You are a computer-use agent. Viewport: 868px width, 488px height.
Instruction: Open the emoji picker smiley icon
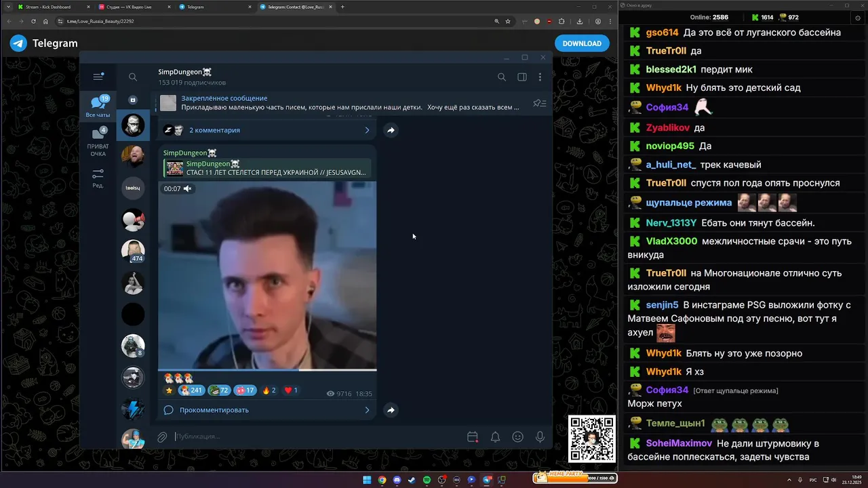point(517,437)
